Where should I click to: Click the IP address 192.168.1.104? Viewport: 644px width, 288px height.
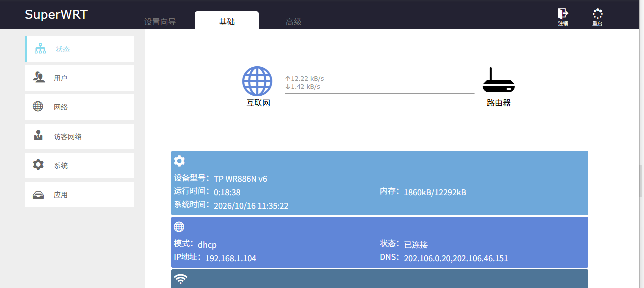pos(231,258)
